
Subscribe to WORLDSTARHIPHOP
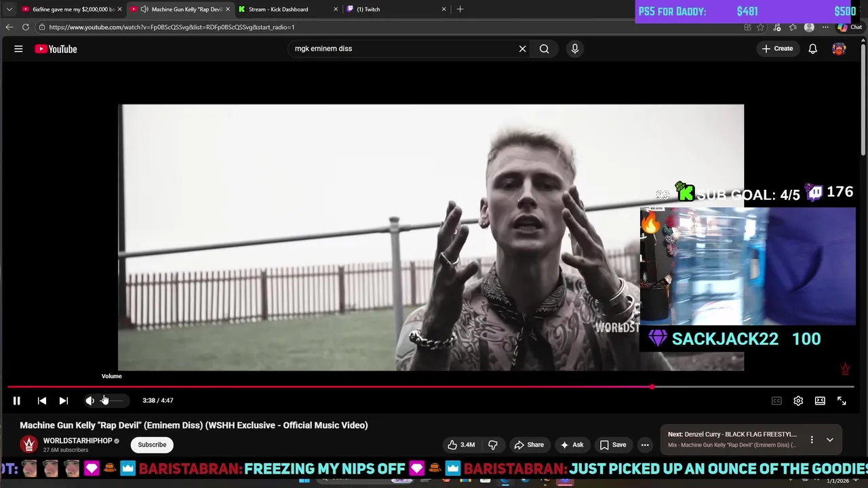coord(152,445)
